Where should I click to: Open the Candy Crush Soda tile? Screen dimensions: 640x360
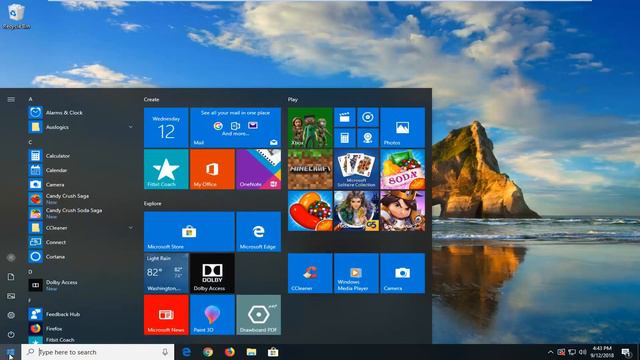(x=402, y=169)
